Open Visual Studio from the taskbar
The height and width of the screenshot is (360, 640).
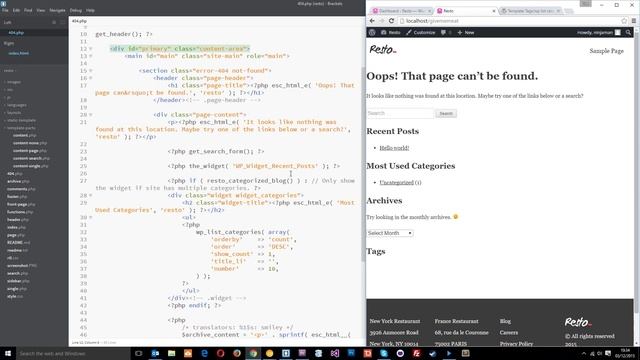click(x=335, y=353)
